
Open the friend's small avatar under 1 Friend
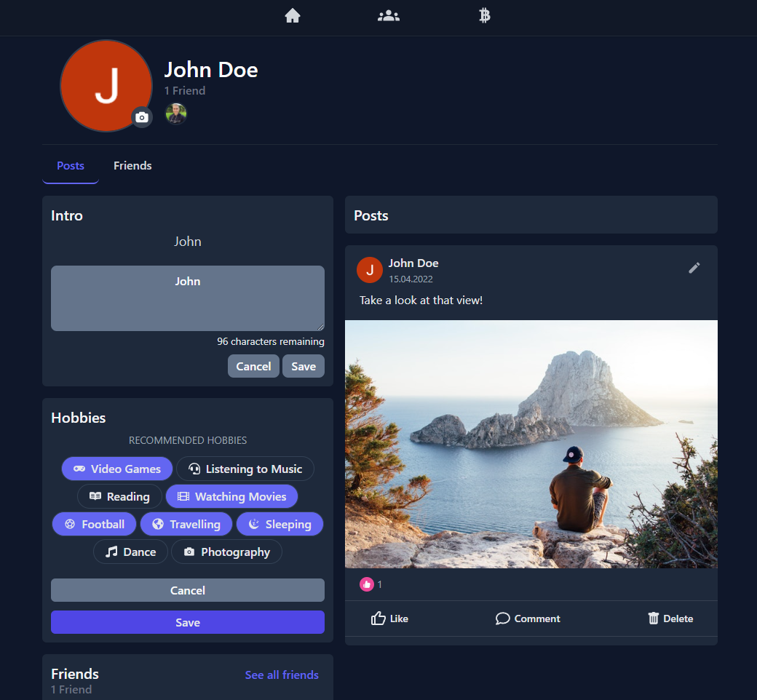(175, 114)
